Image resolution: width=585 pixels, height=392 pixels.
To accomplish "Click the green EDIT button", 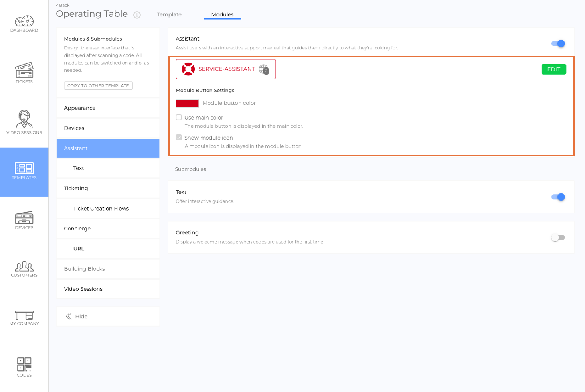I will pyautogui.click(x=553, y=69).
